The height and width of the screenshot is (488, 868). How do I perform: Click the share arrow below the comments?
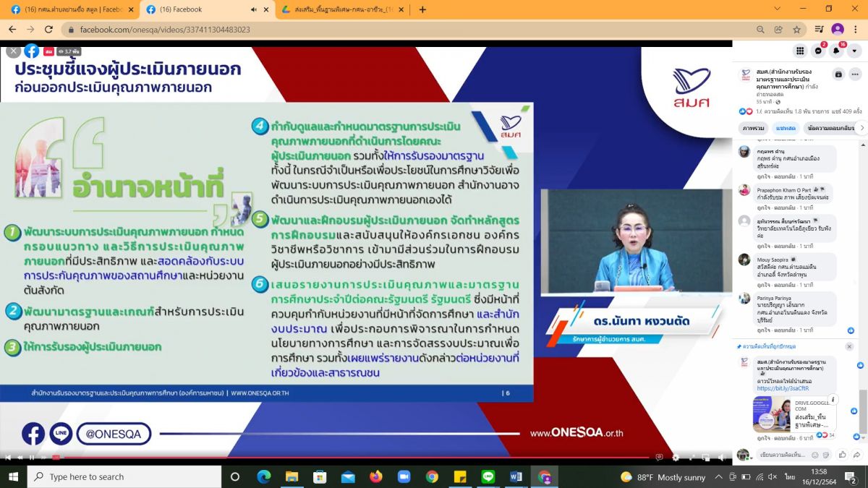(857, 455)
